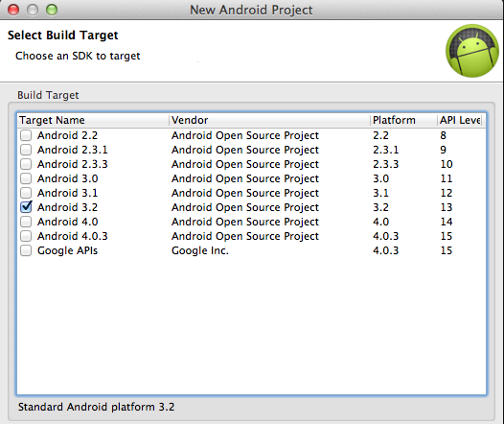504x424 pixels.
Task: Click the 'Android 4.0.3' target name text
Action: (72, 236)
